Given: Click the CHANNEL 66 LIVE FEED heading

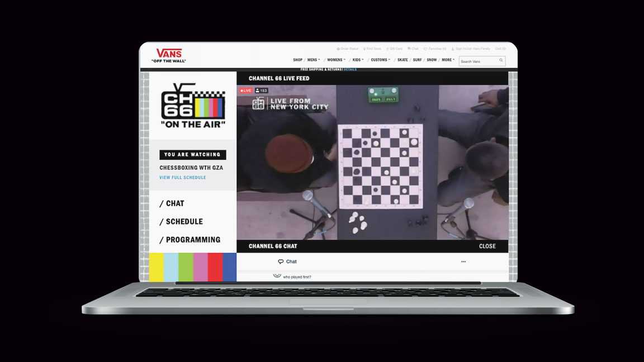Looking at the screenshot, I should [x=279, y=78].
